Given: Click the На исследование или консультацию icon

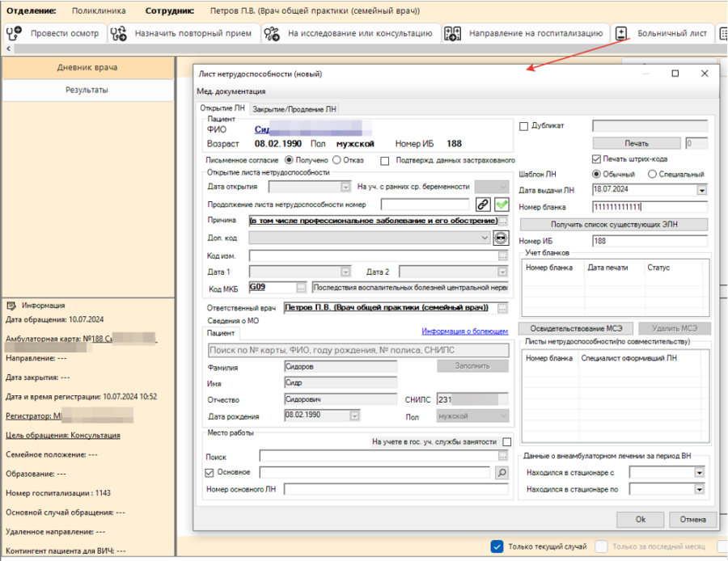Looking at the screenshot, I should (272, 33).
